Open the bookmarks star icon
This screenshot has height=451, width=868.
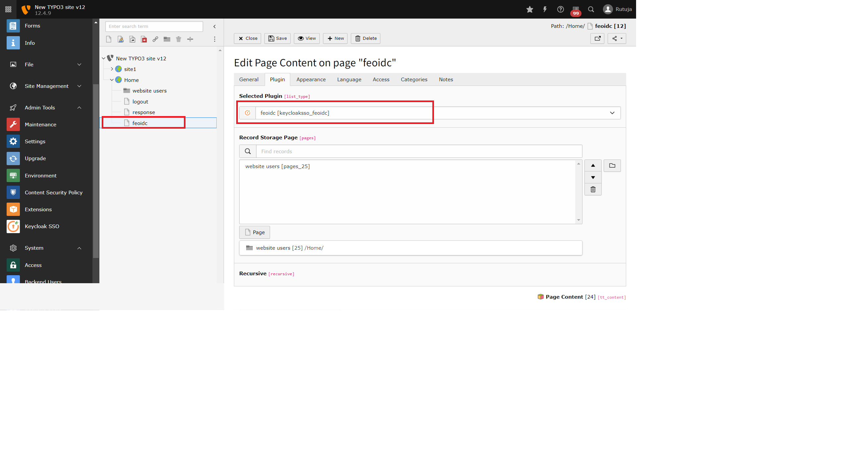529,9
